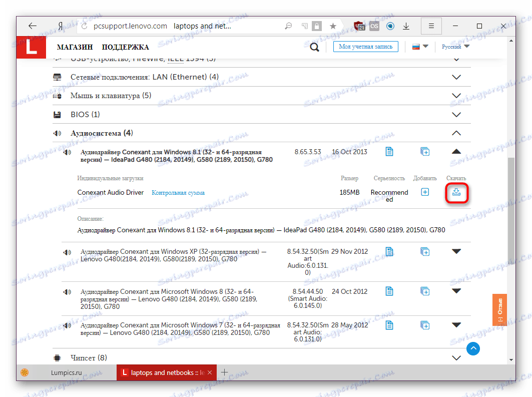Click the orange Отзыв feedback tab

[499, 310]
